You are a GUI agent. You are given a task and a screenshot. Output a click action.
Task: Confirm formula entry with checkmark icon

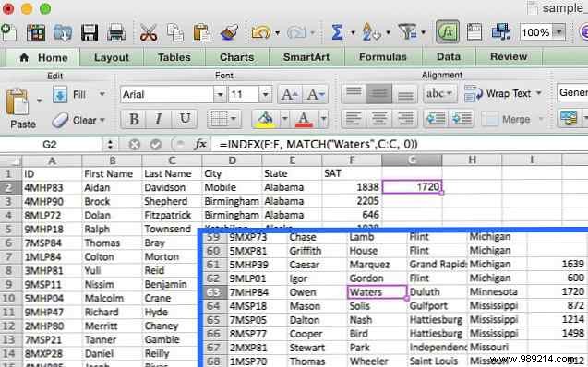tap(156, 144)
